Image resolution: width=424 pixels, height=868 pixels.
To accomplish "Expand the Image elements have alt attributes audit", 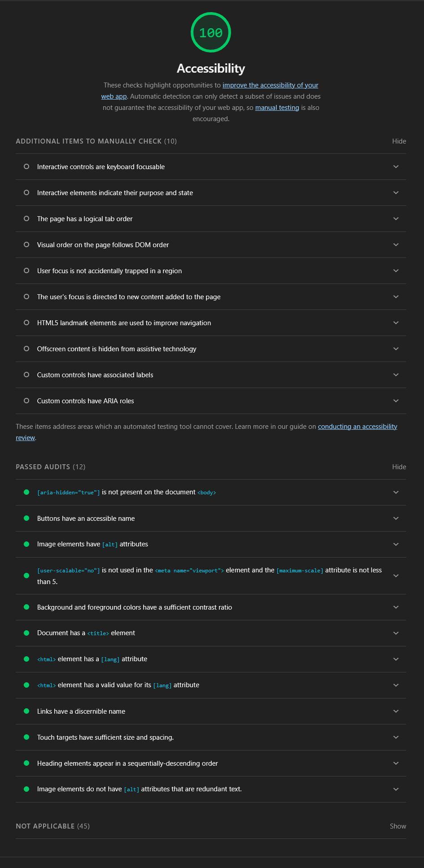I will pyautogui.click(x=396, y=544).
